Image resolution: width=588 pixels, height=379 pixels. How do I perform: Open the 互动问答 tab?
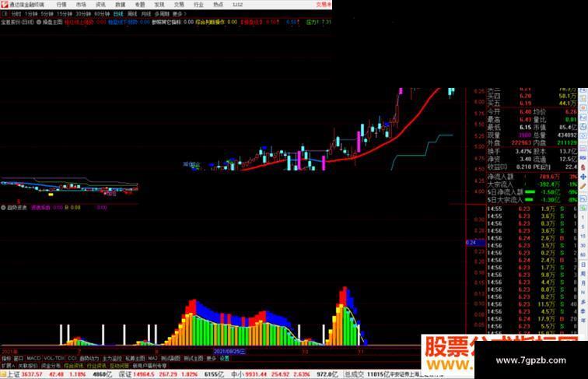coord(119,366)
